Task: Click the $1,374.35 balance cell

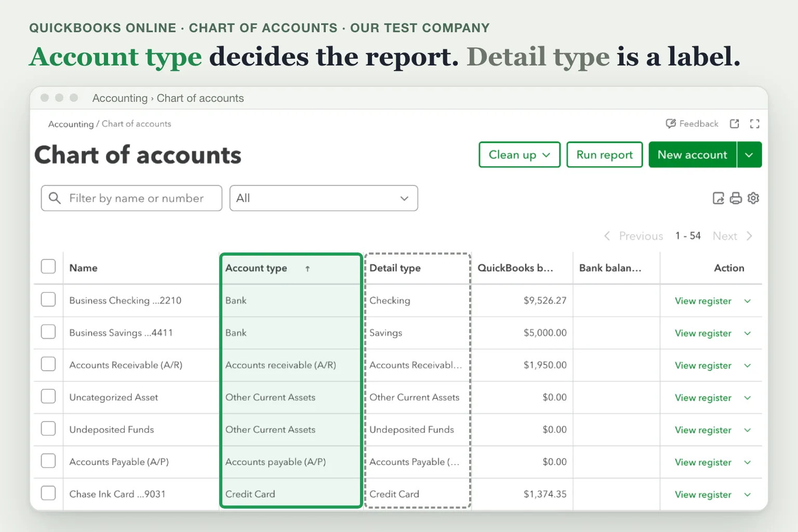Action: (x=545, y=494)
